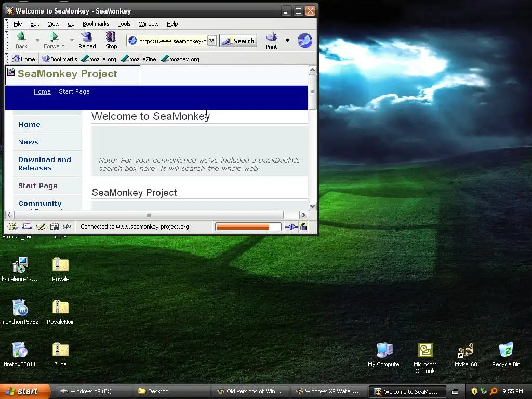This screenshot has width=532, height=399.
Task: Click Home on the personal toolbar
Action: pos(24,59)
